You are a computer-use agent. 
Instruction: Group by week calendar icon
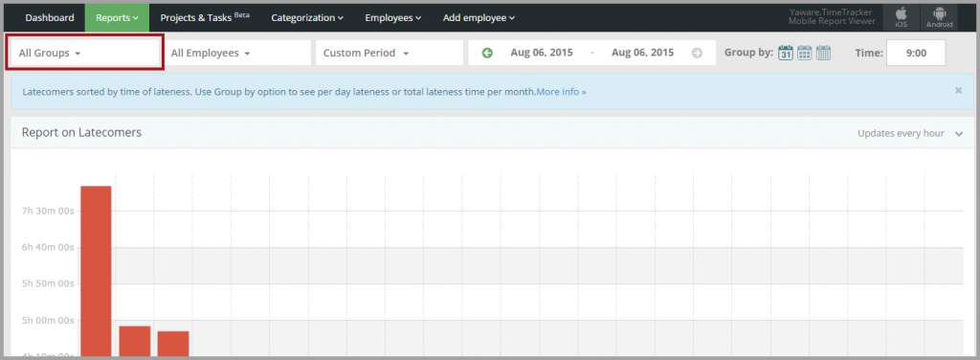pyautogui.click(x=804, y=53)
